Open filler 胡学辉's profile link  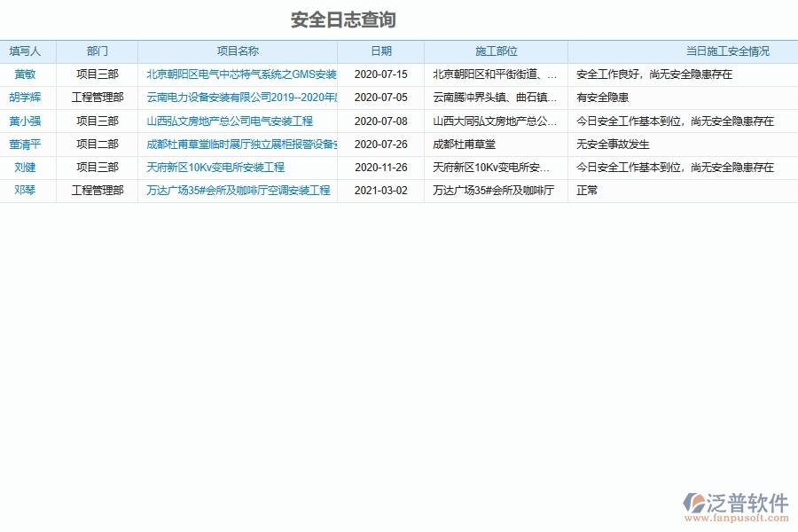point(28,98)
